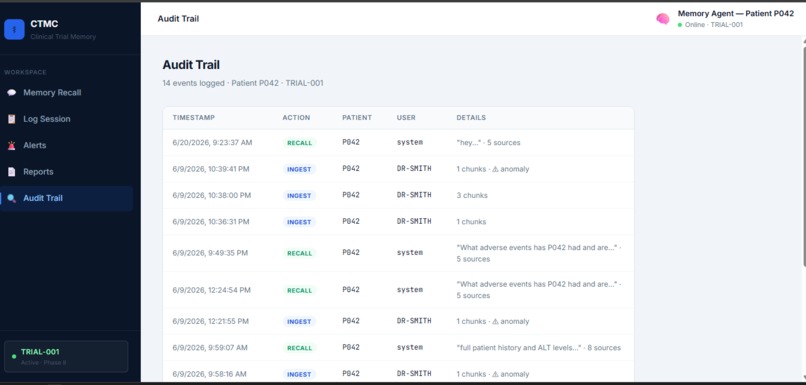Click anomaly detail in the 12:21:55 PM row
The image size is (806, 385).
(x=492, y=321)
